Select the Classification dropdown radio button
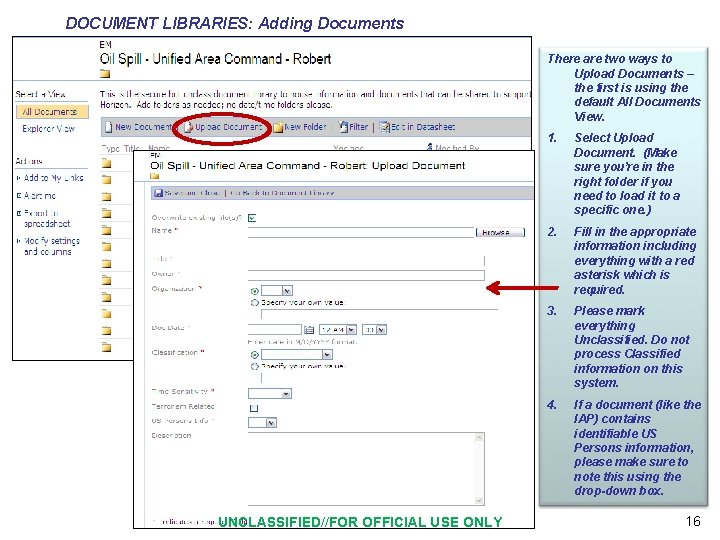Viewport: 720px width, 540px height. [x=254, y=354]
